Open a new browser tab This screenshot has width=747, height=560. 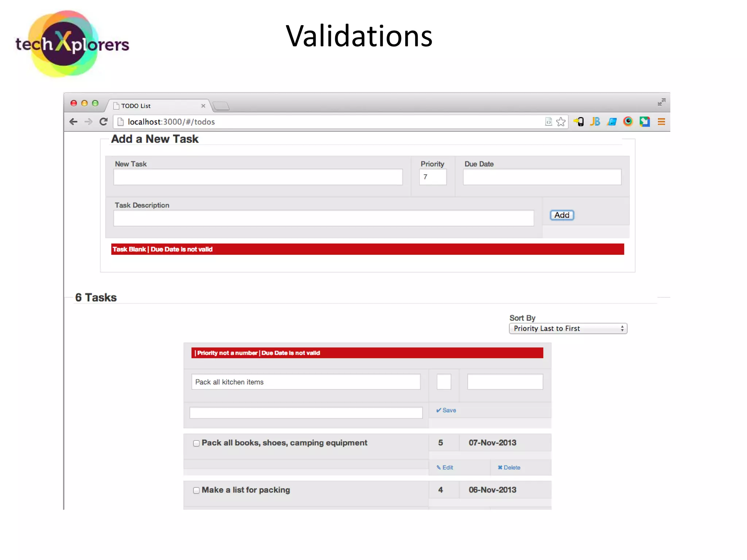[221, 106]
